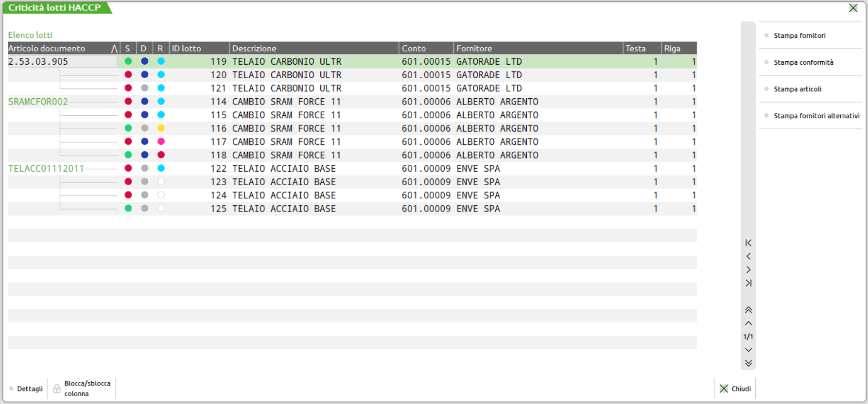Choose Stampa fornitori alternativi
The image size is (868, 404).
tap(816, 116)
